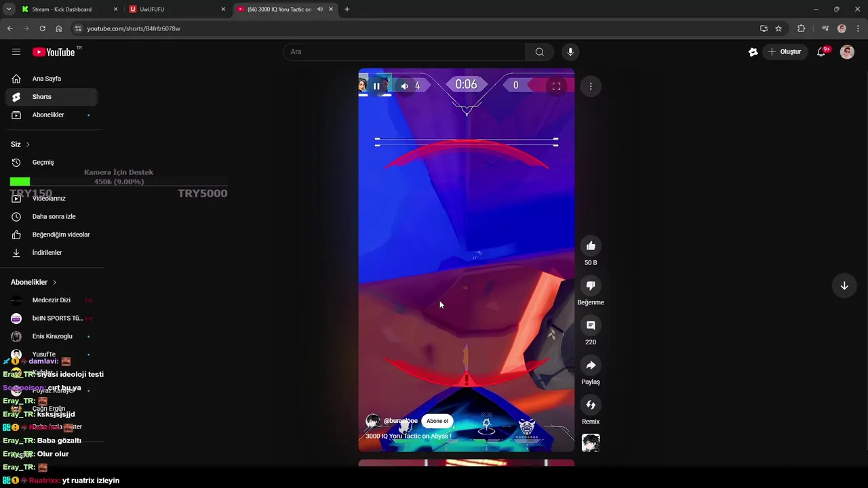Screen dimensions: 868x488
Task: Enter fullscreen on the Short
Action: 556,86
